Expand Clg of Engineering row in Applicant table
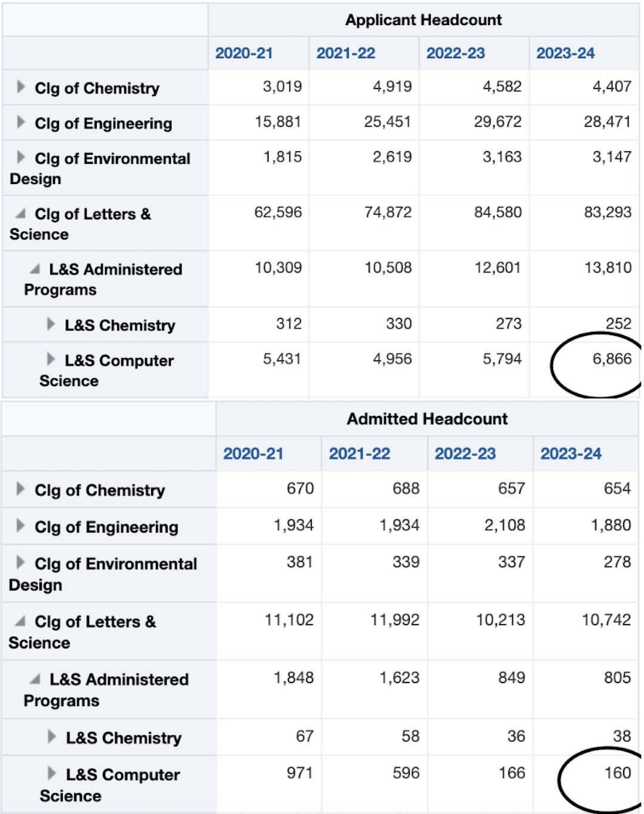This screenshot has width=644, height=814. pyautogui.click(x=21, y=123)
